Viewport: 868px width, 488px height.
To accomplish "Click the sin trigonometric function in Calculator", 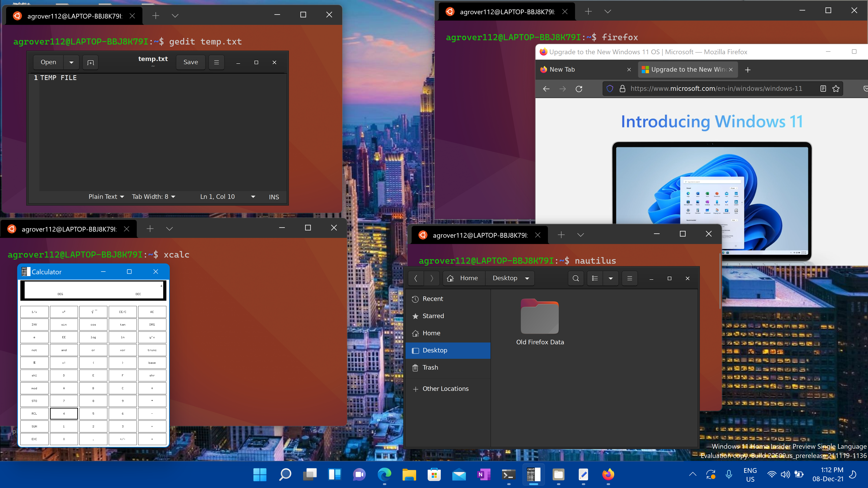I will click(x=64, y=324).
